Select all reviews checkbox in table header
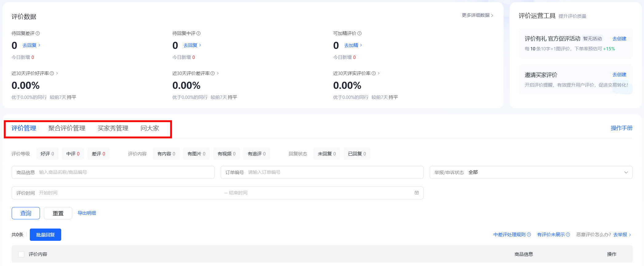This screenshot has height=266, width=644. coord(21,254)
